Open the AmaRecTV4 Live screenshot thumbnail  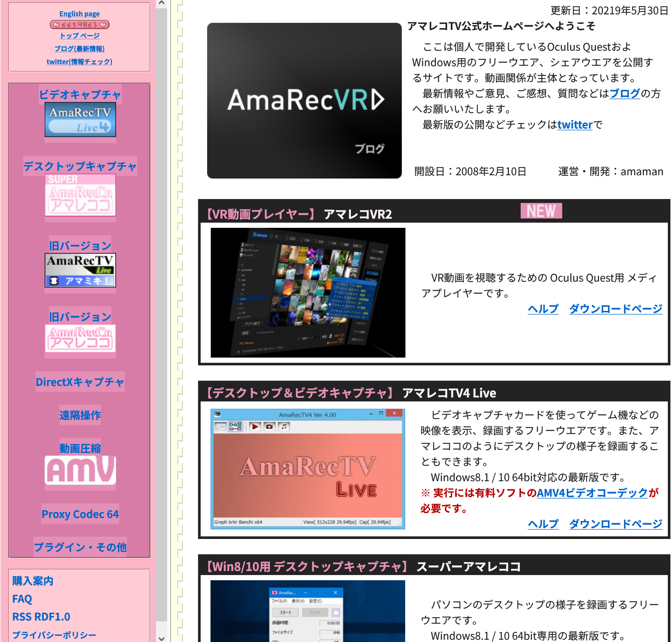[x=308, y=469]
